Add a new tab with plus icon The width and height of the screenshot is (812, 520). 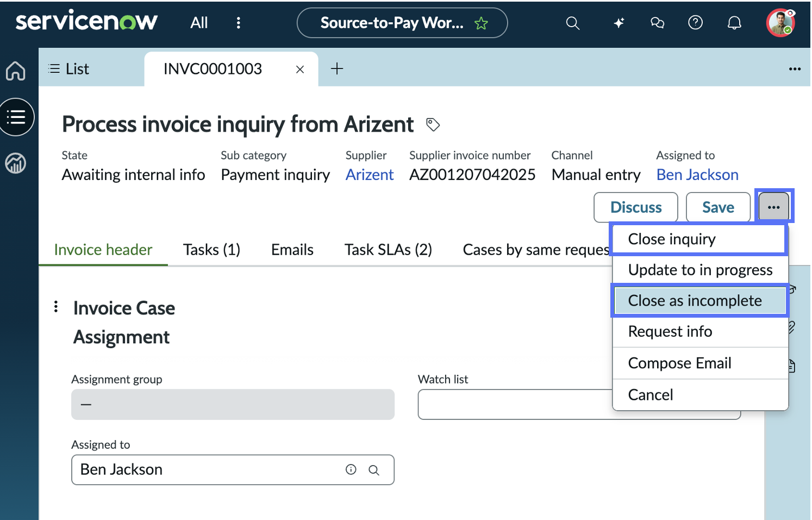click(337, 69)
